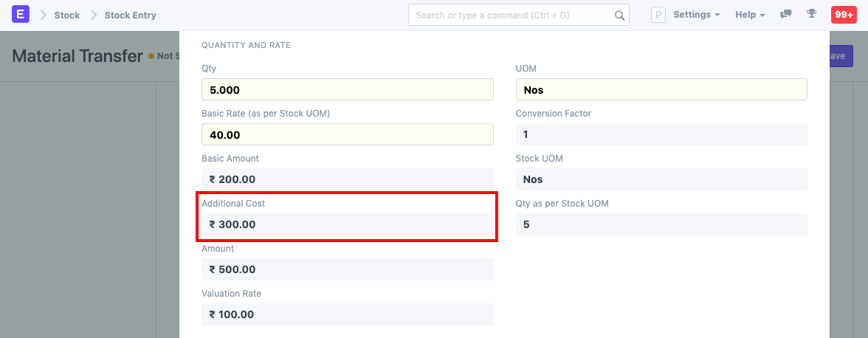The width and height of the screenshot is (868, 338).
Task: Click the Additional Cost value
Action: (347, 224)
